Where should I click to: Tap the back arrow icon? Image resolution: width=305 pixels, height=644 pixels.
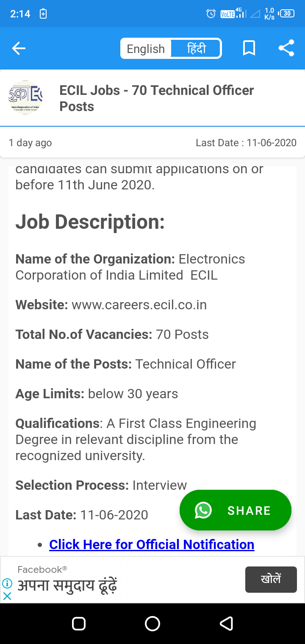19,49
